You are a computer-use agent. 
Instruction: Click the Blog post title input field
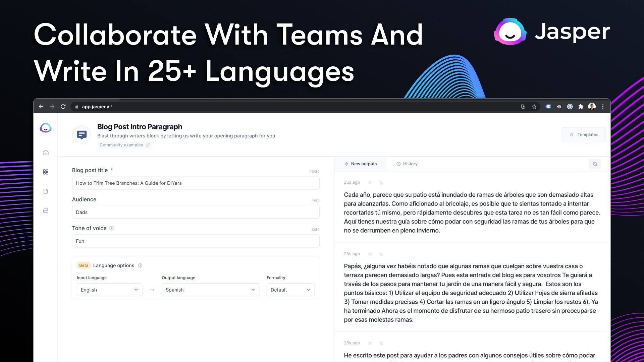(x=196, y=183)
